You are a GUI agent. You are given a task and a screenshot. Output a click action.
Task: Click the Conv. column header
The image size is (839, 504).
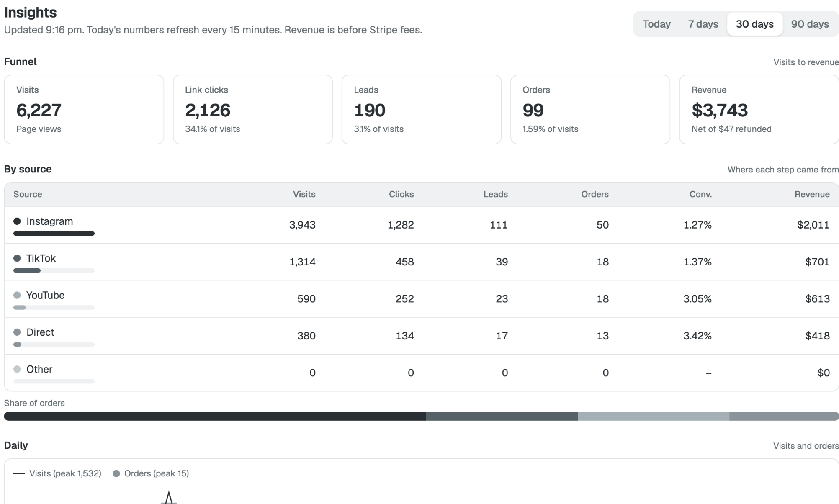pyautogui.click(x=700, y=194)
